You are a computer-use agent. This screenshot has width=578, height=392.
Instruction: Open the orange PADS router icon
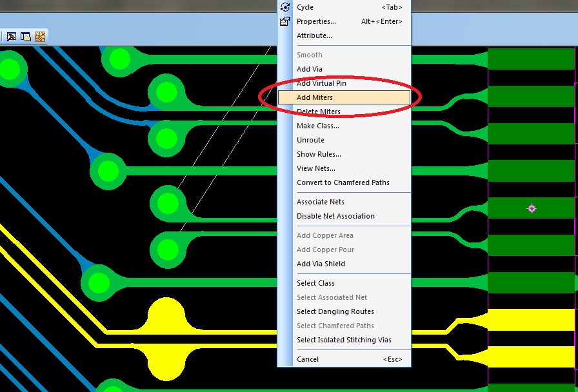click(40, 37)
